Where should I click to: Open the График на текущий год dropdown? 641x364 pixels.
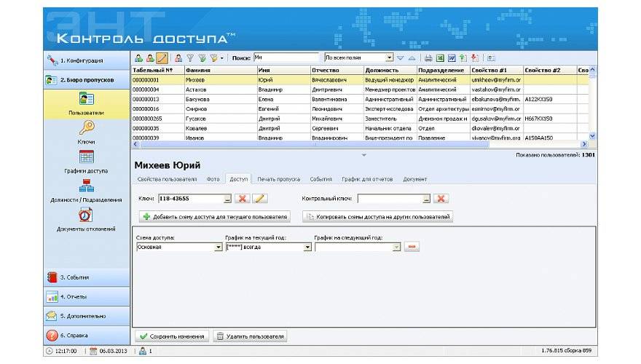point(307,247)
